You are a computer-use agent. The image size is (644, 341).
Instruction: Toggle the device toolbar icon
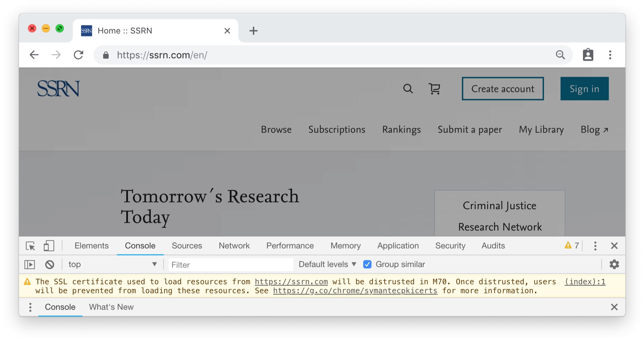(49, 246)
